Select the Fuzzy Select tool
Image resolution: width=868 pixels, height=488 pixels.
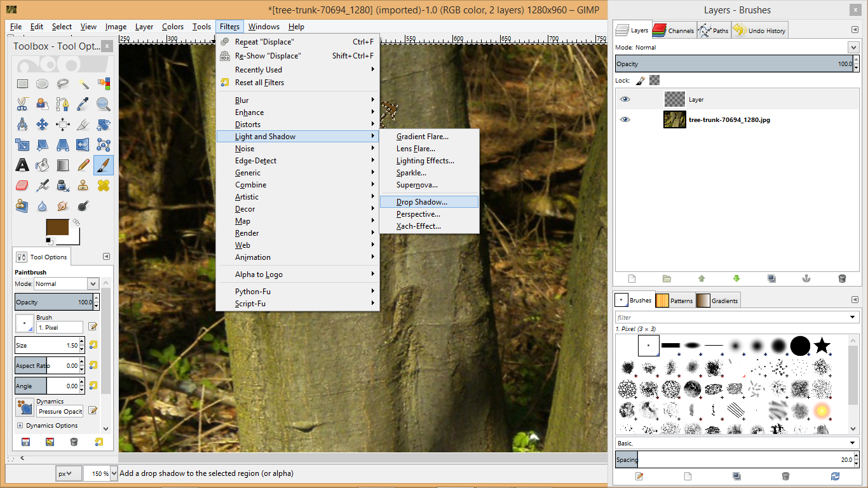click(x=83, y=83)
